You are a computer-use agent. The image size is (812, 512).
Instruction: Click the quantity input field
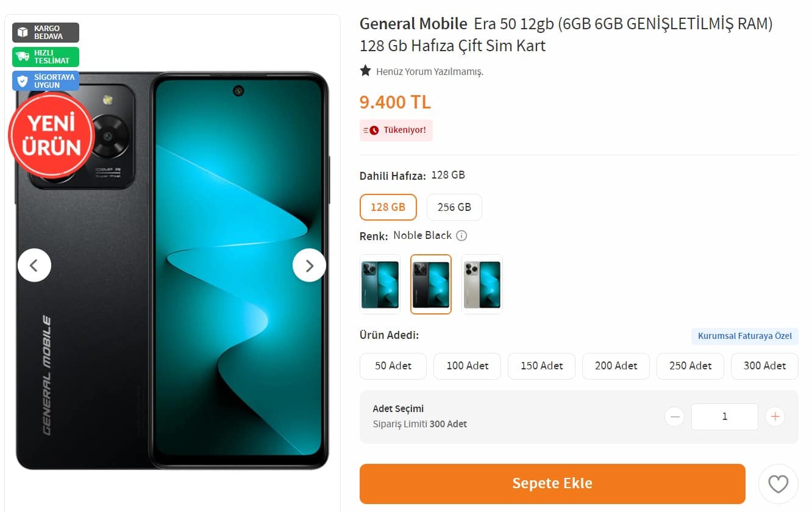click(725, 417)
